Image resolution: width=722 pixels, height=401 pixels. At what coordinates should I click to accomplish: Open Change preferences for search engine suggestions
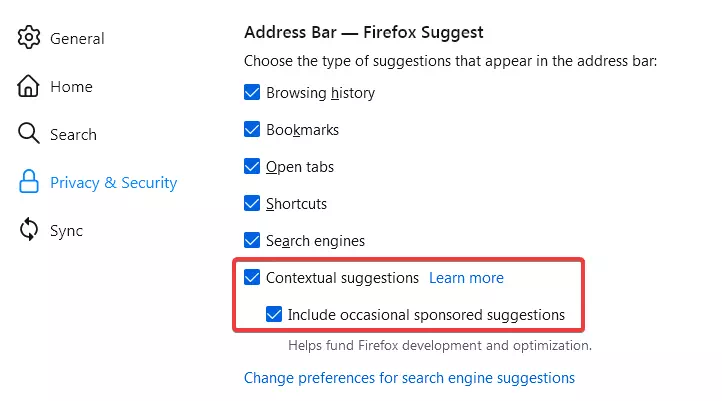pos(409,378)
